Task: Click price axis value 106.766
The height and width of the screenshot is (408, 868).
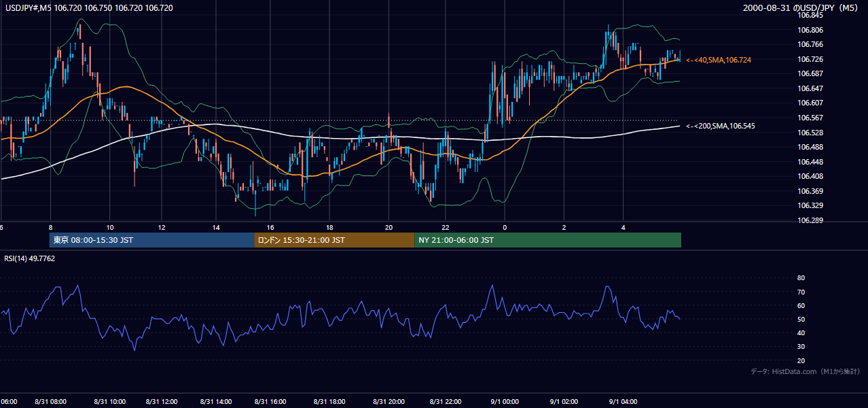Action: coord(810,44)
